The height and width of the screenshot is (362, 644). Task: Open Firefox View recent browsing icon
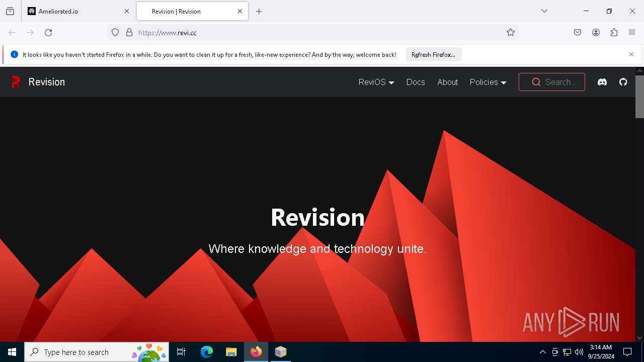click(10, 11)
